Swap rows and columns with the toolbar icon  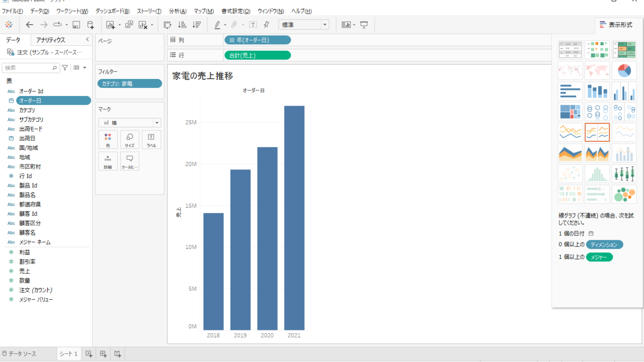(x=168, y=25)
